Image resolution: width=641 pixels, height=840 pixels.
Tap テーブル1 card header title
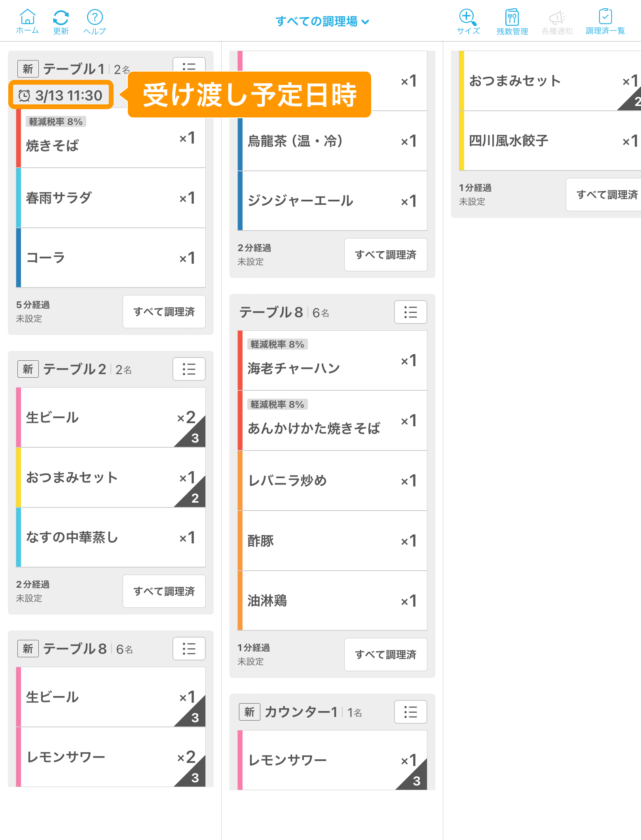click(x=74, y=69)
